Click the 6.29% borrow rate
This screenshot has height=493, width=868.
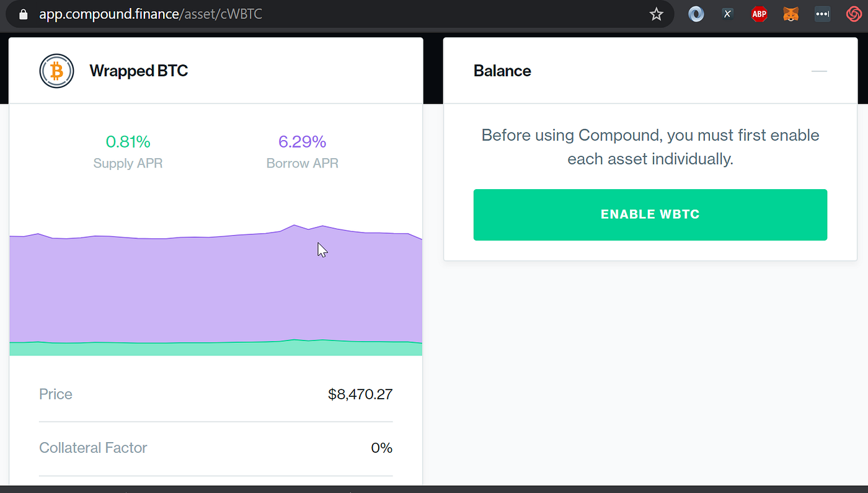coord(302,142)
